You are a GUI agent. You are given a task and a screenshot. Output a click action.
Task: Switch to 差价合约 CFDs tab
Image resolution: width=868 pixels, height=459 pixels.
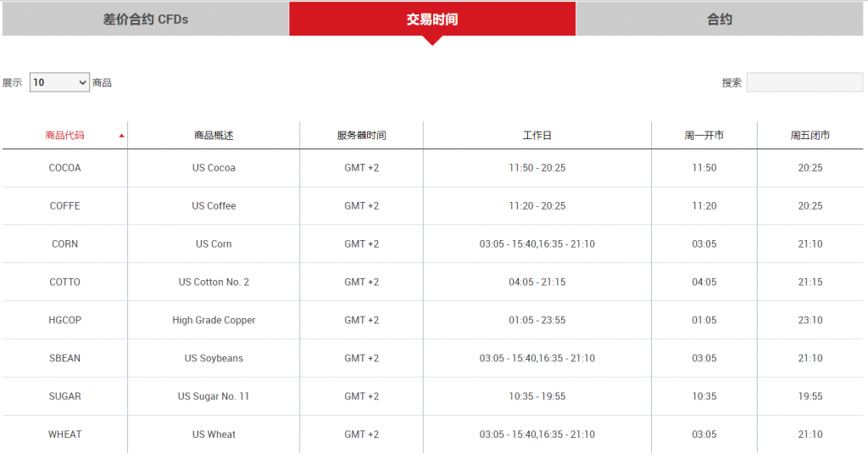tap(145, 19)
